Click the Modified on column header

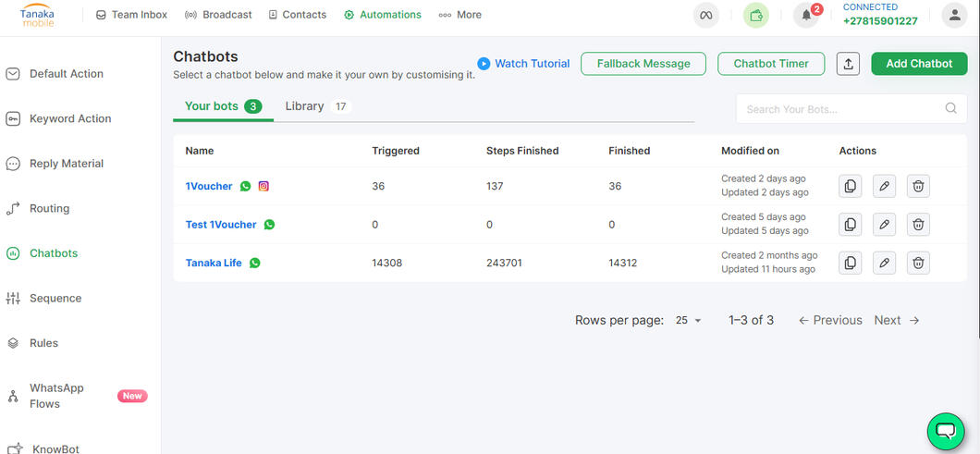point(750,151)
